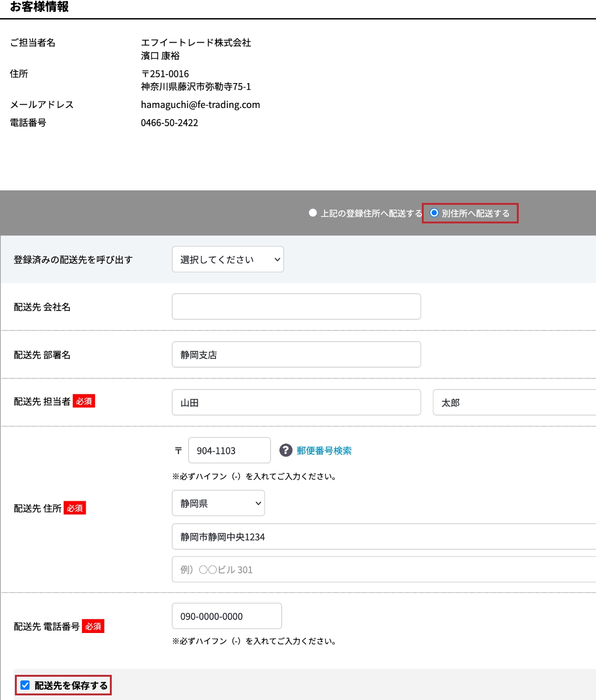The width and height of the screenshot is (596, 700).
Task: Select the 別住所へ配送する radio button
Action: [434, 213]
